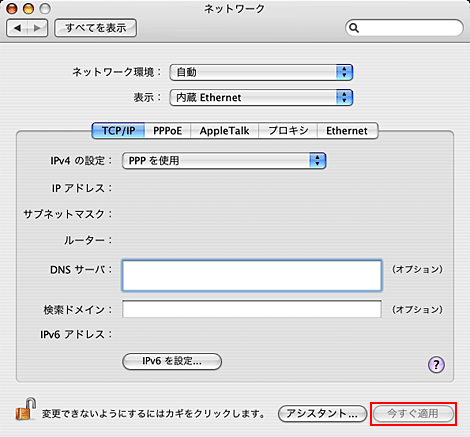Open the 表示 dropdown showing 内蔵 Ethernet
470x437 pixels.
coord(261,97)
